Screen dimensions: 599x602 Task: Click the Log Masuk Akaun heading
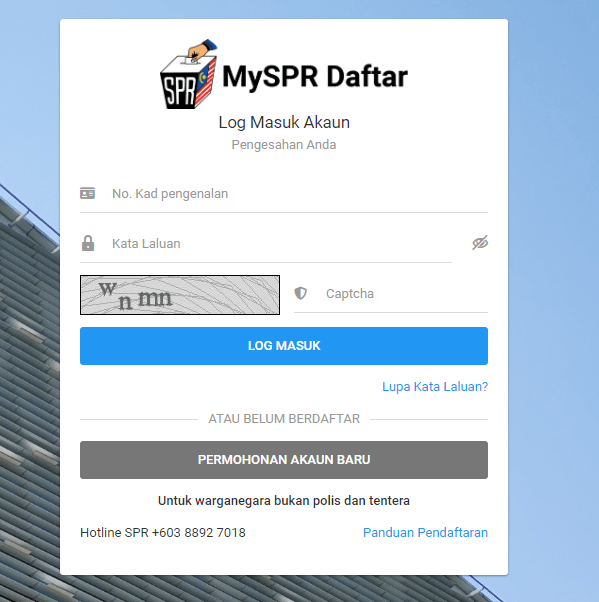click(x=284, y=123)
